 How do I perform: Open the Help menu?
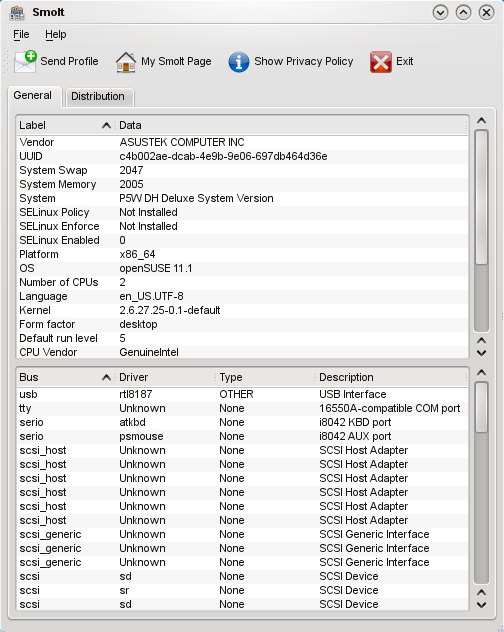[56, 34]
